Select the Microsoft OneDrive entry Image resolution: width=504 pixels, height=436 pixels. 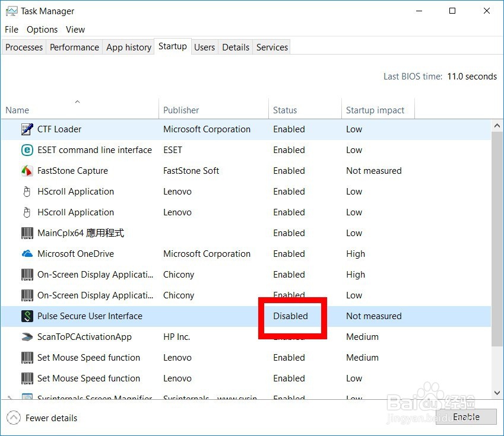75,254
